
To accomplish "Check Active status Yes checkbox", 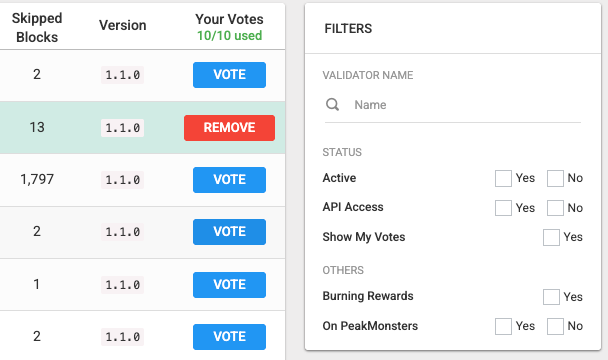I will pyautogui.click(x=503, y=178).
